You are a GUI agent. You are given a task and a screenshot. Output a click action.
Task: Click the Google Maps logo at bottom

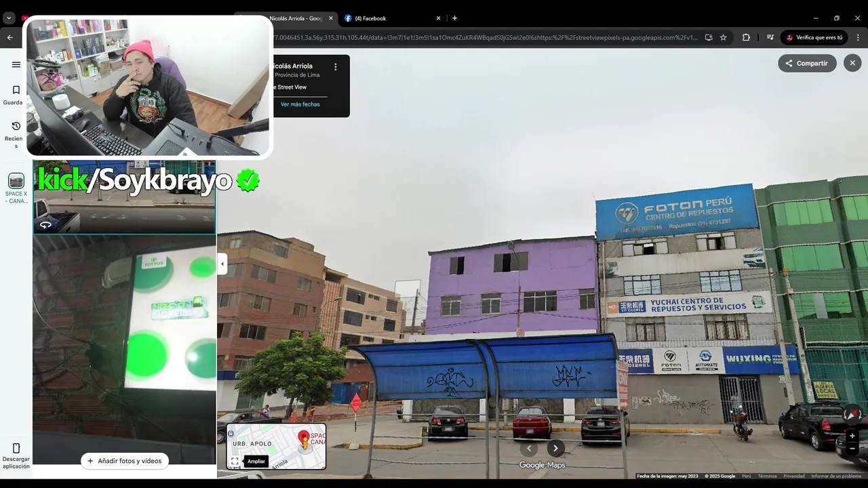(x=542, y=465)
